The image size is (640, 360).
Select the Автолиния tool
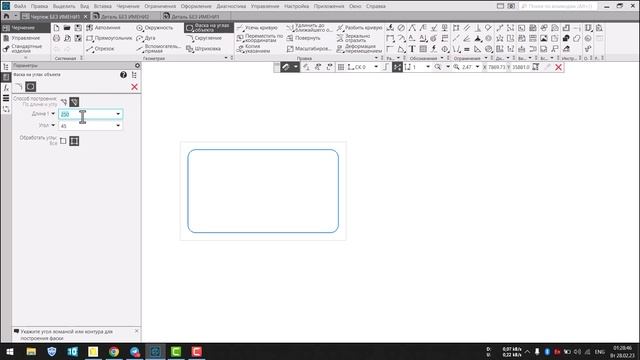[x=104, y=28]
